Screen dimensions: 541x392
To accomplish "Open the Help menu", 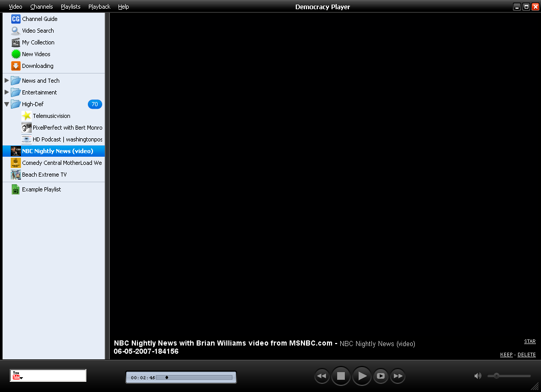I will click(124, 7).
